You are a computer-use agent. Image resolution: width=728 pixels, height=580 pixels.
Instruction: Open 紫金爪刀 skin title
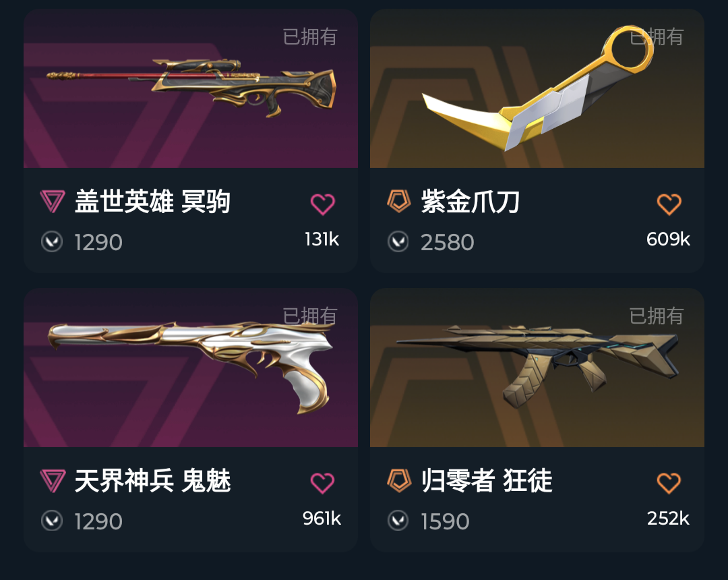(471, 202)
